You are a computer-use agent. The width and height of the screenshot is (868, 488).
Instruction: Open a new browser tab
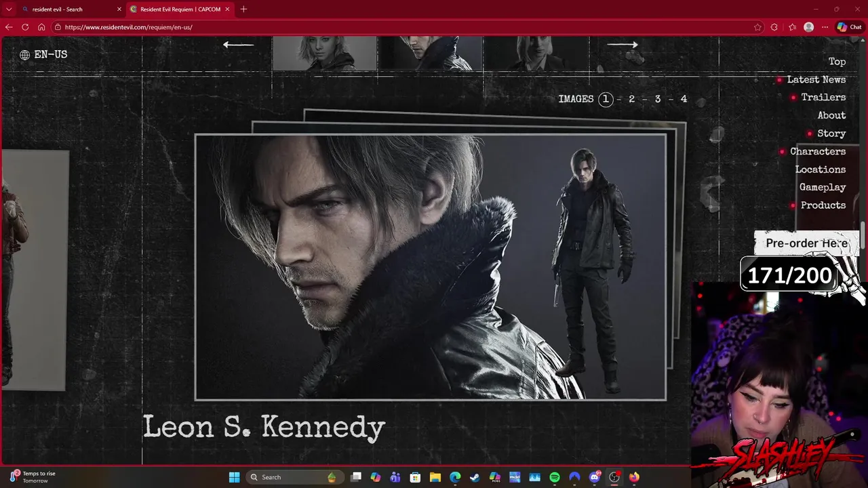coord(243,9)
